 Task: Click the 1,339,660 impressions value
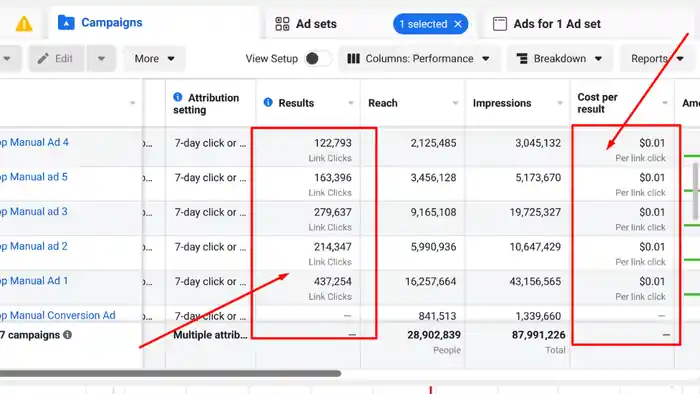[538, 315]
